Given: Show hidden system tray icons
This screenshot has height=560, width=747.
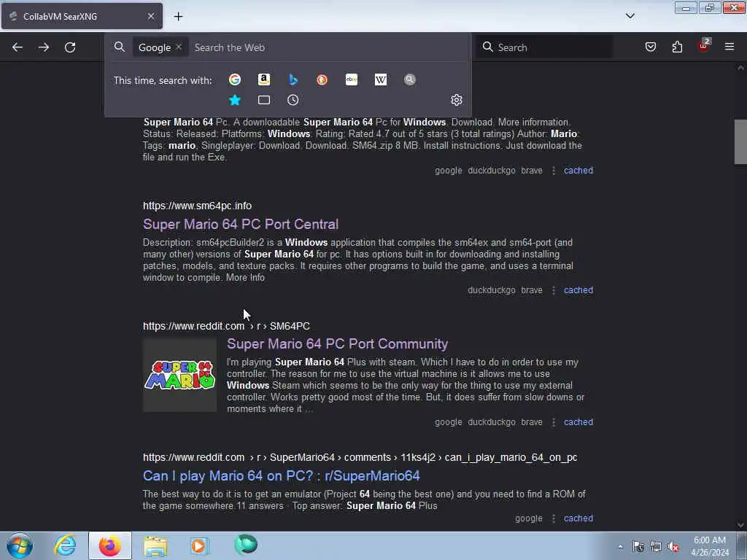Looking at the screenshot, I should coord(620,547).
